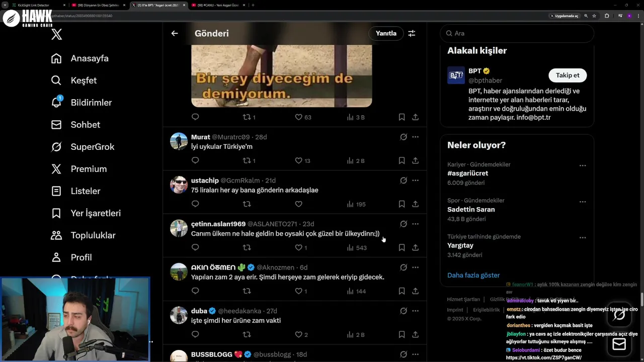644x362 pixels.
Task: Open Grok floating button at bottom right
Action: point(619,315)
